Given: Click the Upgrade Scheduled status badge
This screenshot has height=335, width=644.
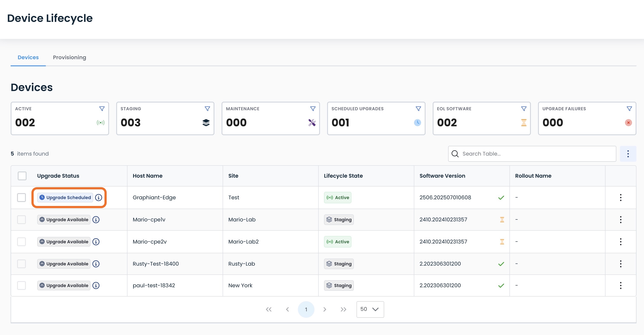Looking at the screenshot, I should coord(65,198).
